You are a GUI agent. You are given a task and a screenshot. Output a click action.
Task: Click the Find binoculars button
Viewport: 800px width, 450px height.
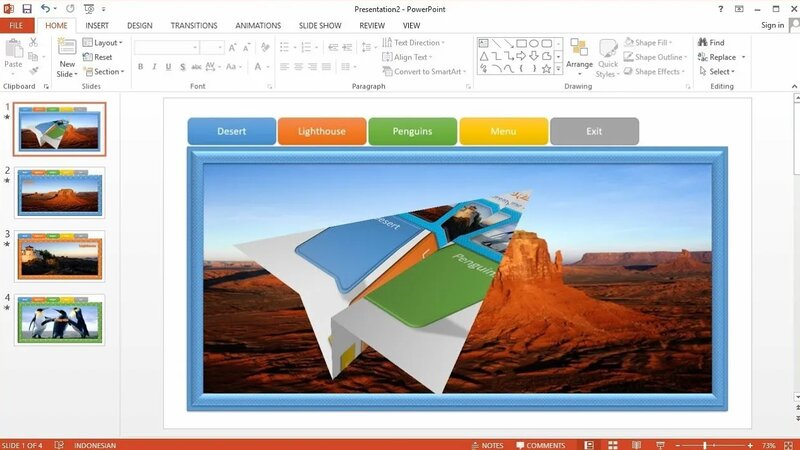711,42
